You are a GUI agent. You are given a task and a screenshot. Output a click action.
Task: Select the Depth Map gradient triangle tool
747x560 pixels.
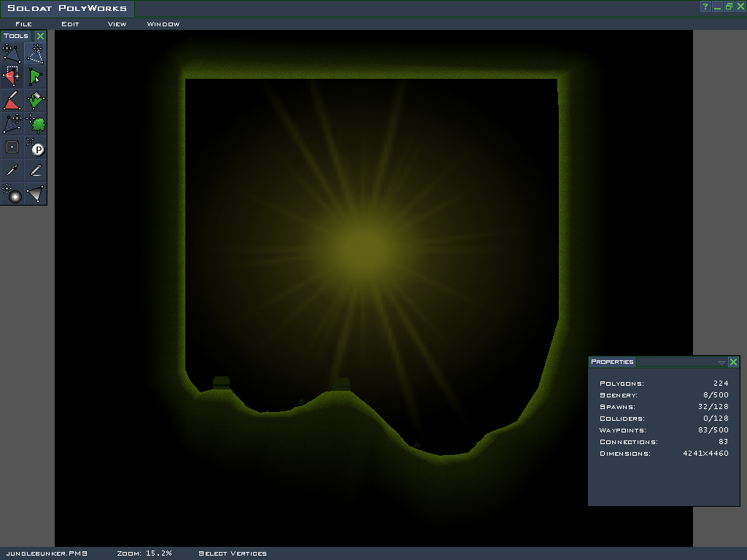point(35,193)
